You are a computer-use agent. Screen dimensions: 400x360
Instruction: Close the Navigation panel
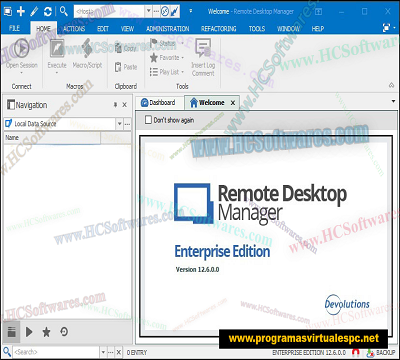coord(124,105)
